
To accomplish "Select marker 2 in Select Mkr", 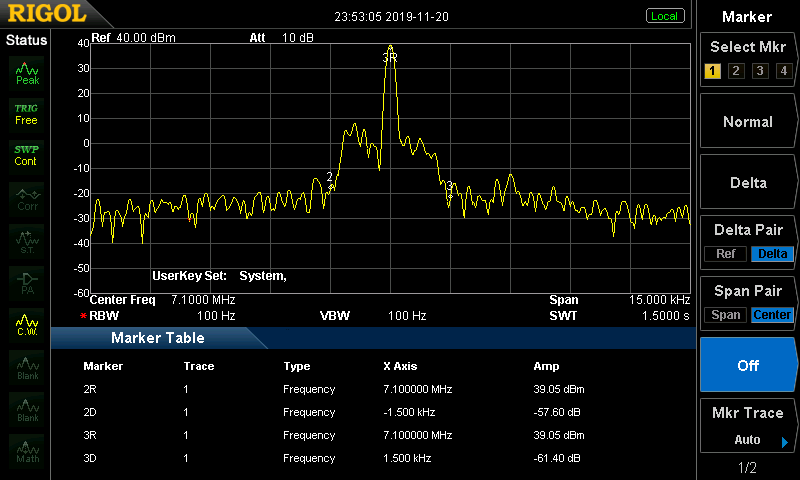I will coord(736,71).
